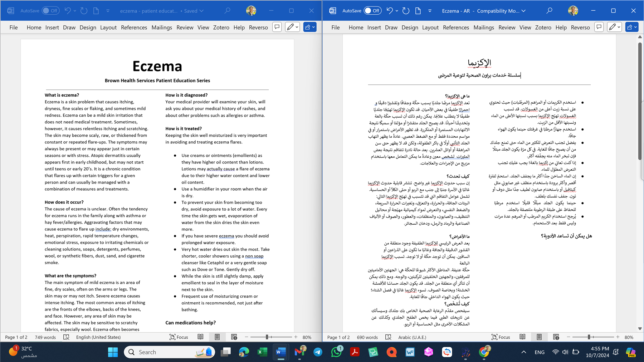Expand Quick Access Toolbar dropdown in English window
Screen dimensions: 644x362
[x=108, y=11]
